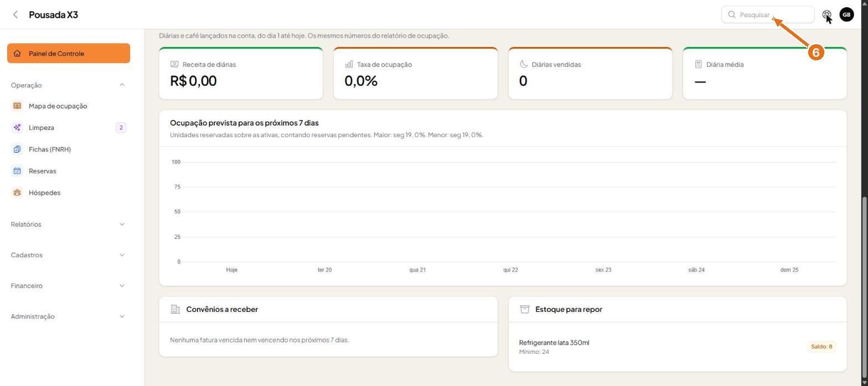
Task: Open the theme palette icon in header
Action: [x=826, y=15]
